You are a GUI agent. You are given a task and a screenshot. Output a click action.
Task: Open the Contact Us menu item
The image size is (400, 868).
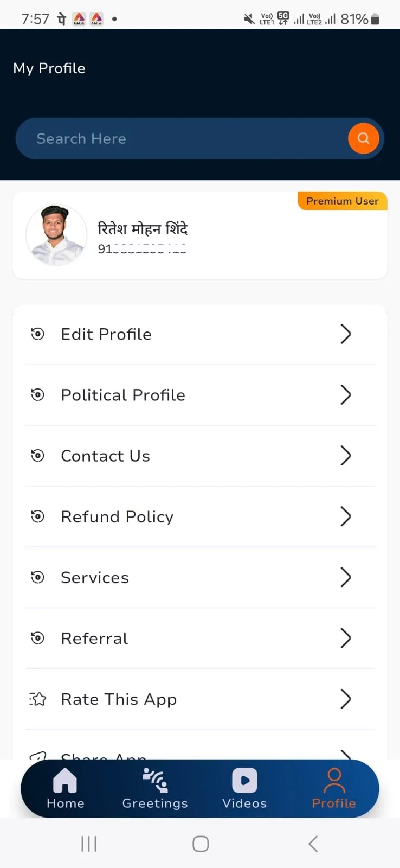200,456
